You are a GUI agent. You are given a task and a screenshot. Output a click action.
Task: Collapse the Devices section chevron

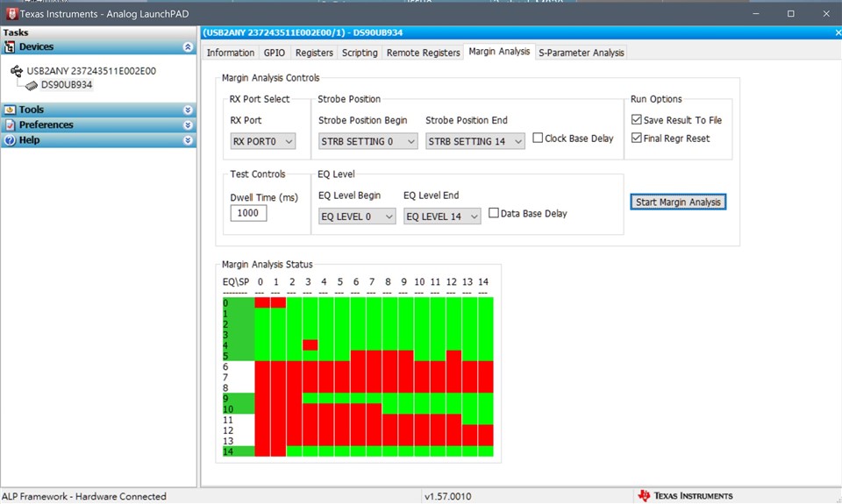coord(188,47)
